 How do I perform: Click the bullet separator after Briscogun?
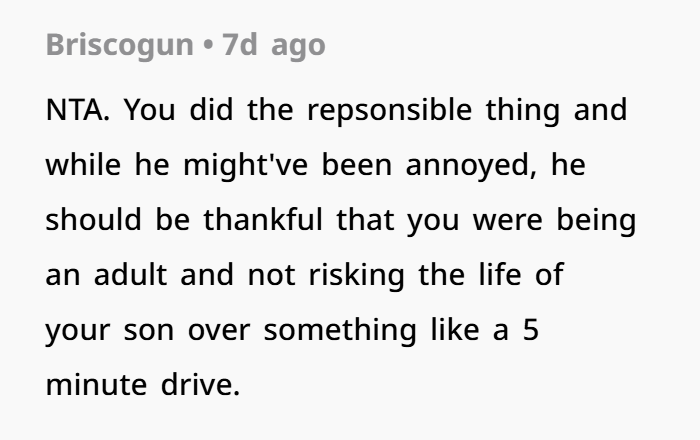[x=207, y=46]
